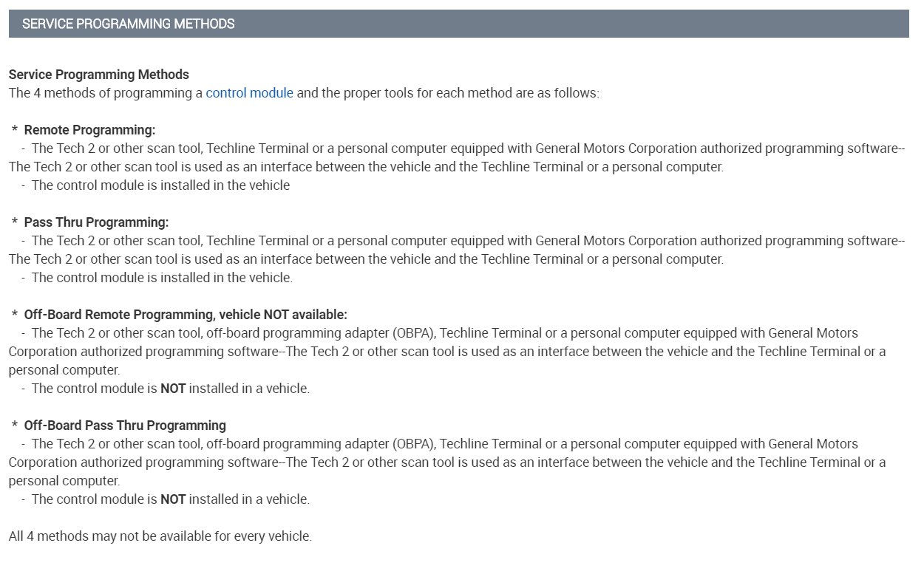Click the asterisk bullet before "Remote Programming:"

[15, 131]
